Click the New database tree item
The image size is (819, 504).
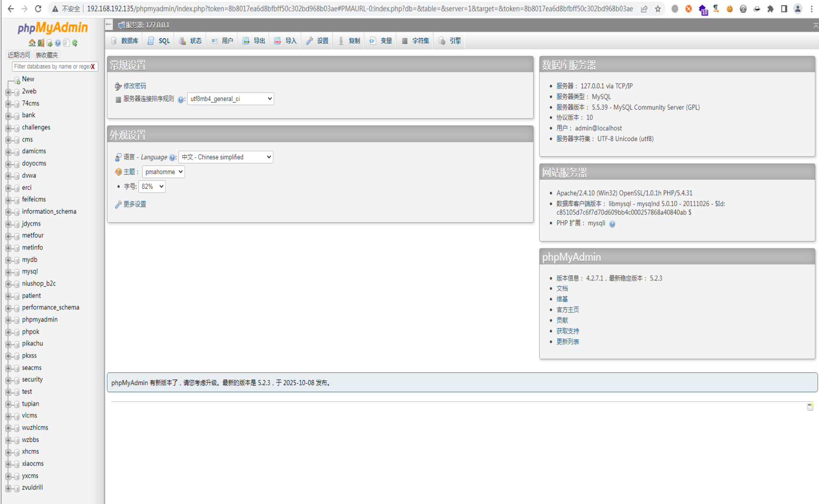(x=28, y=79)
